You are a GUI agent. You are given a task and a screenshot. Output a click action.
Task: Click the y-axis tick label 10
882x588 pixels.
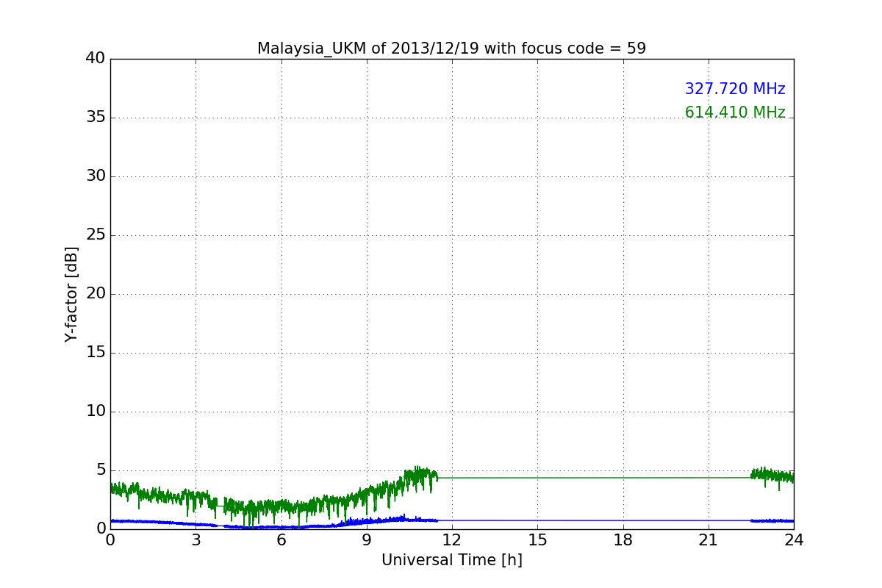tap(96, 412)
